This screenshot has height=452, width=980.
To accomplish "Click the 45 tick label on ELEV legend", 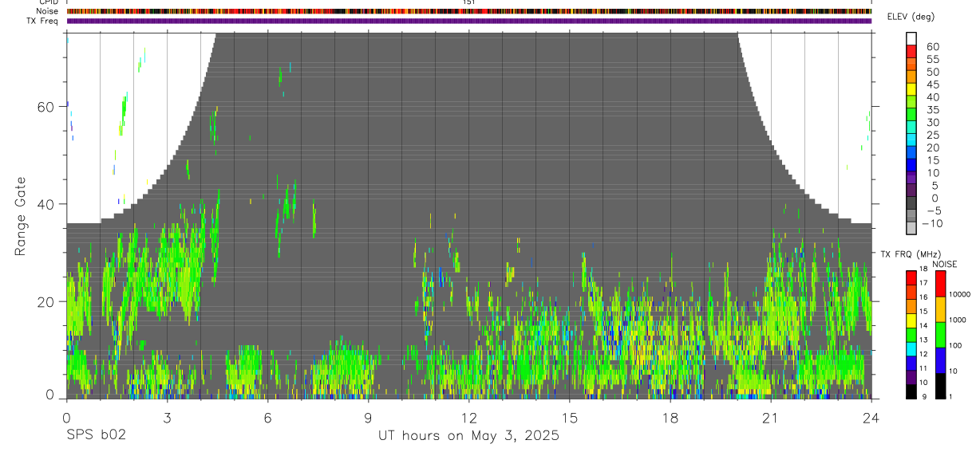I will click(x=932, y=85).
